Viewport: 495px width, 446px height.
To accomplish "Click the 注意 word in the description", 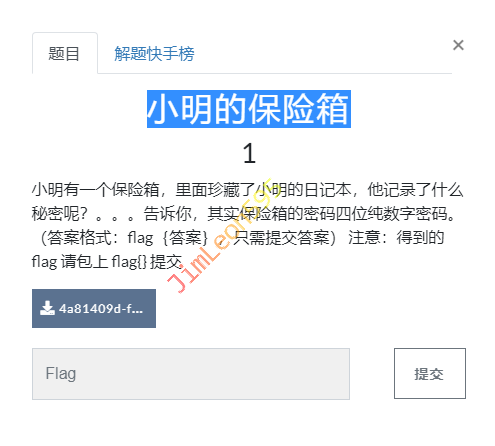I will pos(364,238).
